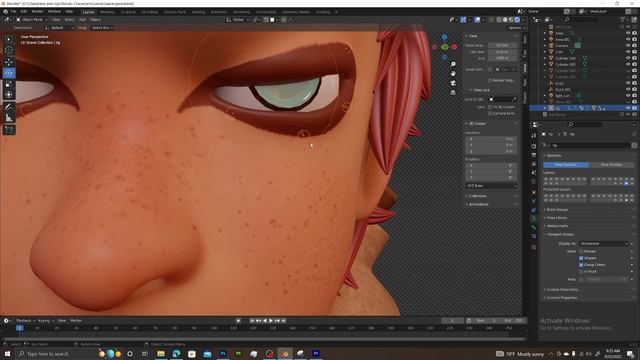Click the navigation gizmo green Y axis
This screenshot has height=360, width=640.
[x=445, y=47]
